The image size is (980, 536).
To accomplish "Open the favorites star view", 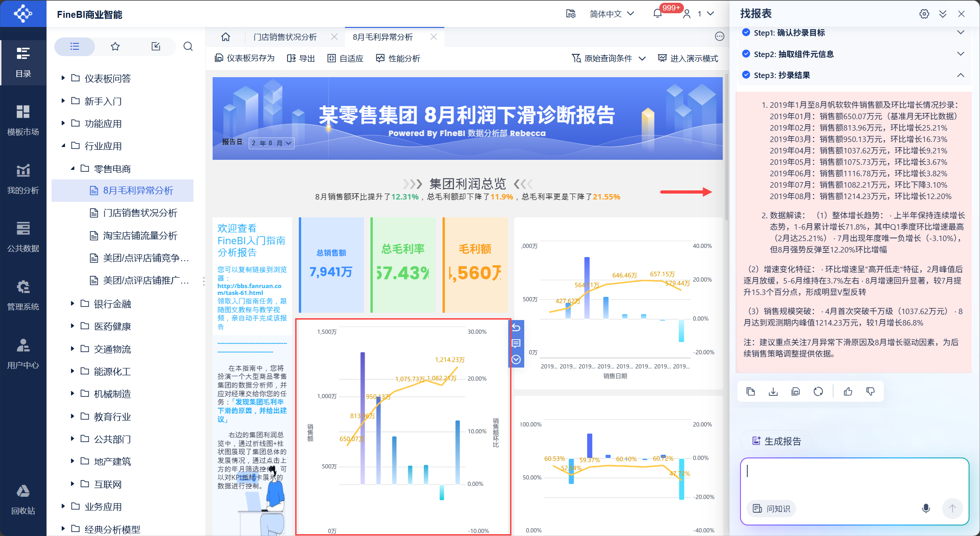I will 115,47.
